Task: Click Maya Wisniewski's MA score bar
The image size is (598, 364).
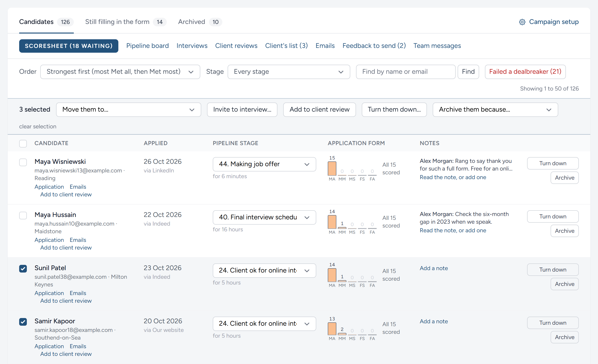Action: (x=332, y=168)
